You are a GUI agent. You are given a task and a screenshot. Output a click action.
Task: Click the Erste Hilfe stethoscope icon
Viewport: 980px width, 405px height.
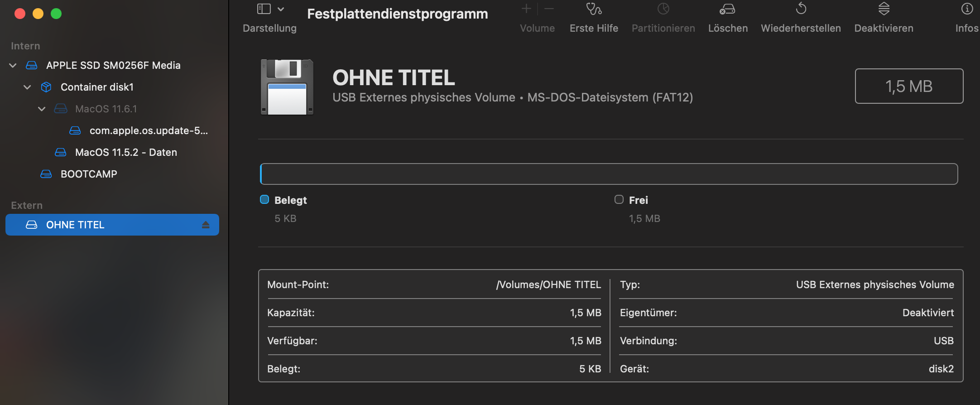[x=594, y=9]
